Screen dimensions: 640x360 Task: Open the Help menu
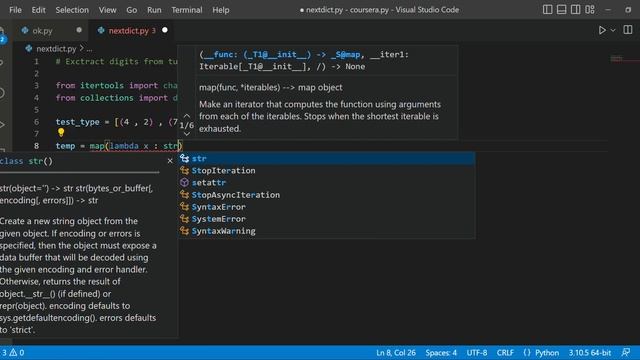point(220,10)
